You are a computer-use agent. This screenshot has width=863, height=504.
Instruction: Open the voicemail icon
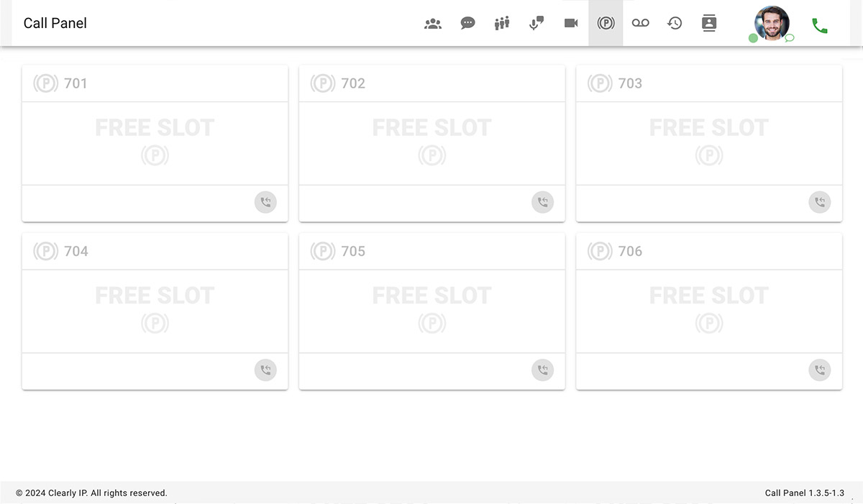pyautogui.click(x=640, y=24)
